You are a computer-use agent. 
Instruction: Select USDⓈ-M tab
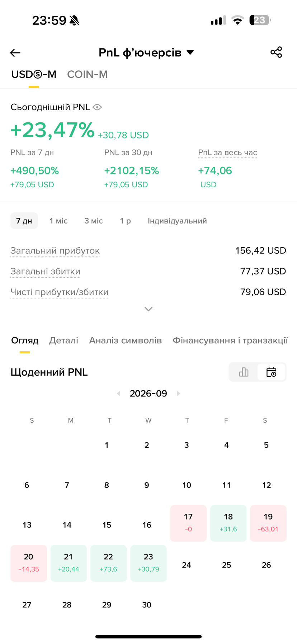34,74
